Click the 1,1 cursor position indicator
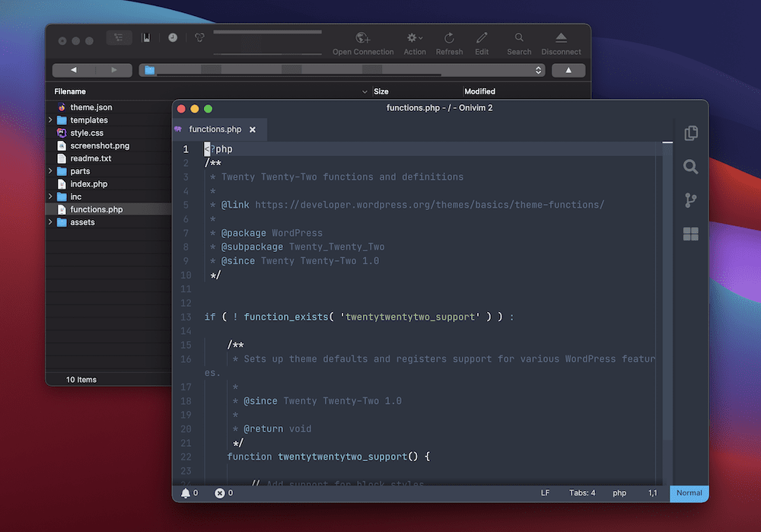This screenshot has width=761, height=532. coord(653,493)
